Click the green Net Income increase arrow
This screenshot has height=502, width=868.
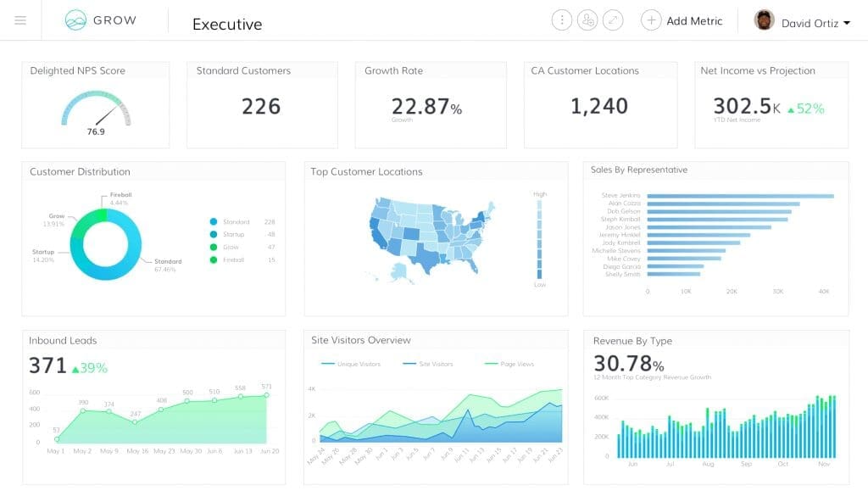click(790, 109)
